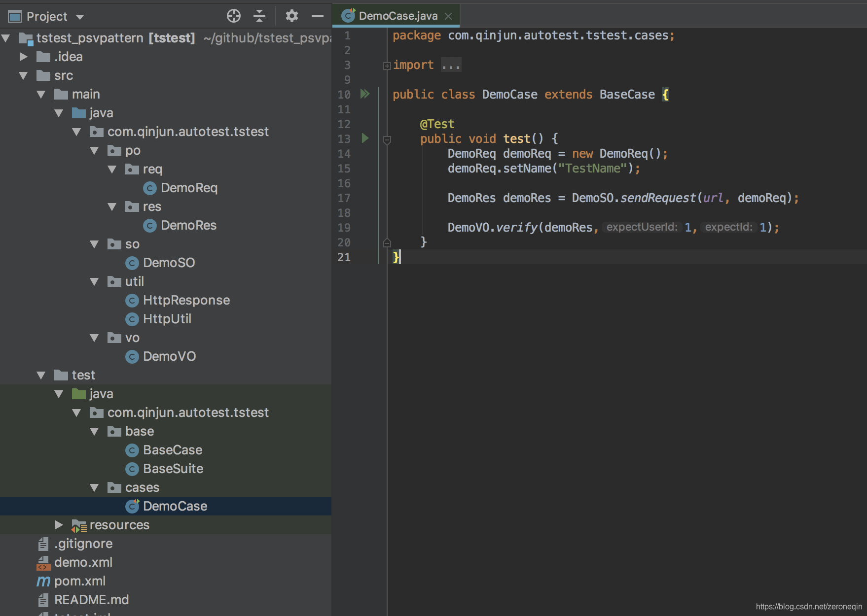Select the HttpUtil class icon
867x616 pixels.
click(132, 319)
